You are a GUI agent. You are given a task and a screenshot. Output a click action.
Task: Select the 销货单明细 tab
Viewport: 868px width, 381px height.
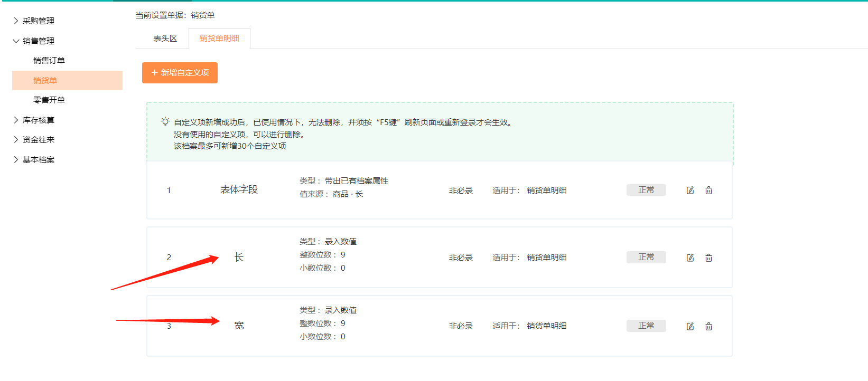point(219,39)
